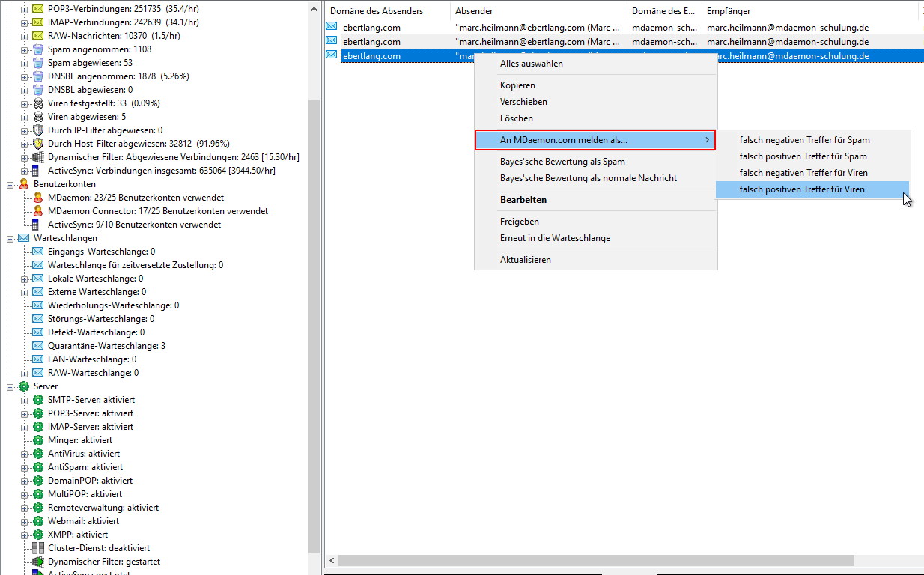
Task: Click the horizontal scrollbar of message list
Action: pos(592,560)
